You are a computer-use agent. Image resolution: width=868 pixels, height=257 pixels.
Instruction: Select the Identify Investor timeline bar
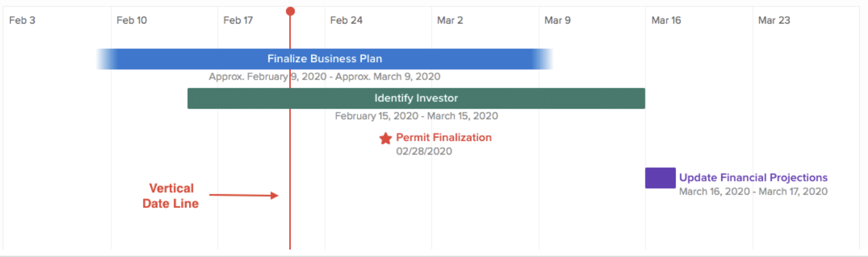pos(416,98)
